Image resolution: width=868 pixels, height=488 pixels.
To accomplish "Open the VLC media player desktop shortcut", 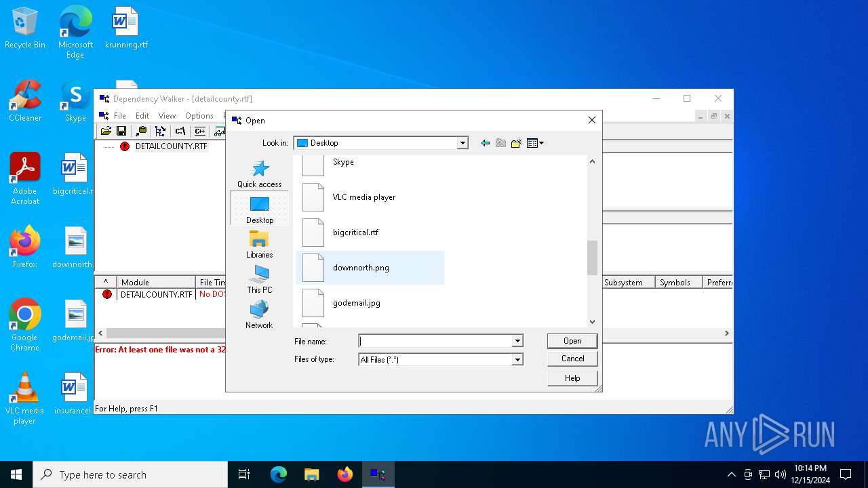I will pyautogui.click(x=25, y=399).
